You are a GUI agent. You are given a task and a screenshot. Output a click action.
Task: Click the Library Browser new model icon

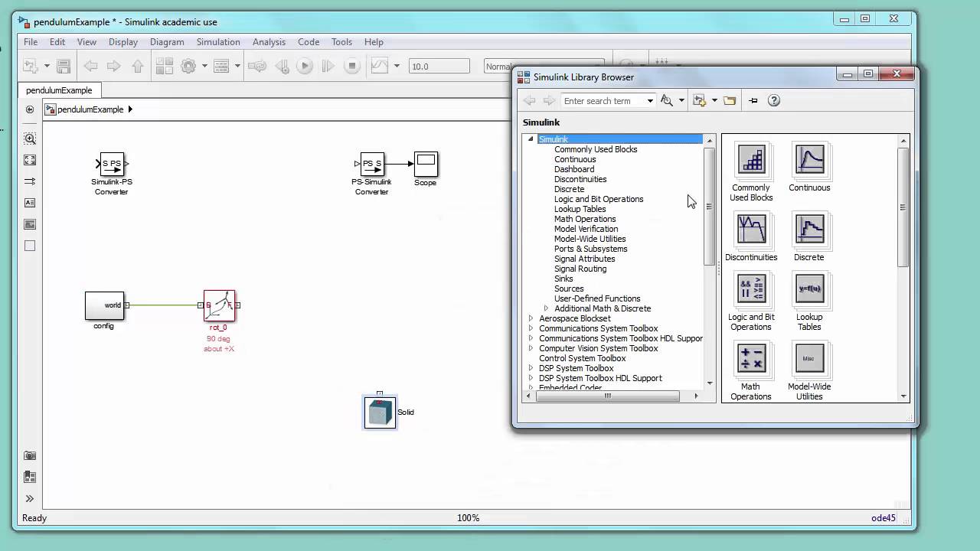[x=699, y=100]
